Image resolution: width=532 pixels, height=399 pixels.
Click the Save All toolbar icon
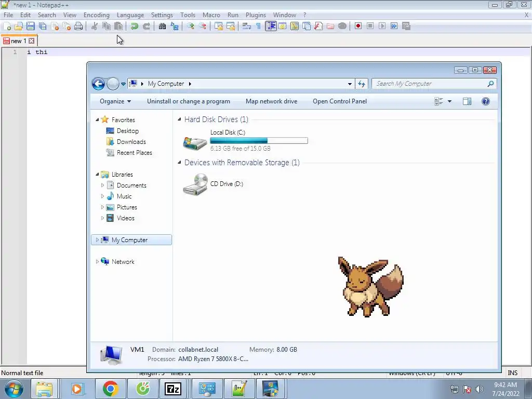(43, 26)
